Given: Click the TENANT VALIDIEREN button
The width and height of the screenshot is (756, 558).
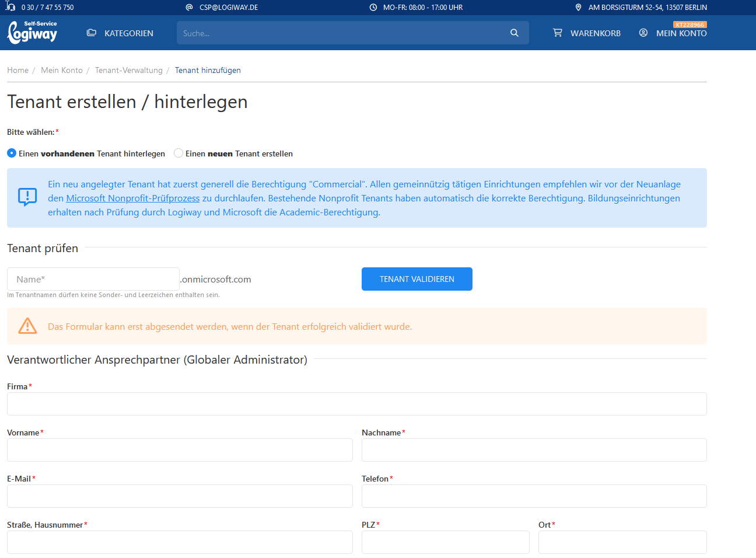Looking at the screenshot, I should point(416,279).
